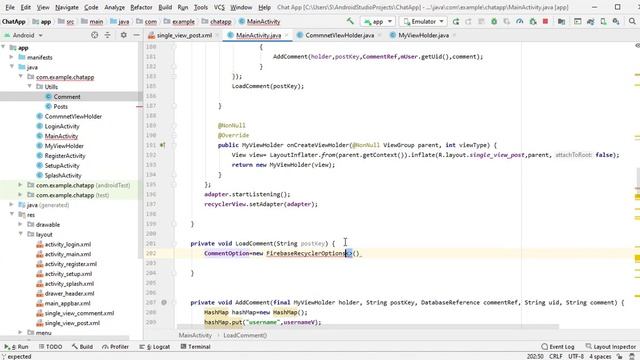Collapse the res folder node
640x360 pixels.
click(12, 215)
